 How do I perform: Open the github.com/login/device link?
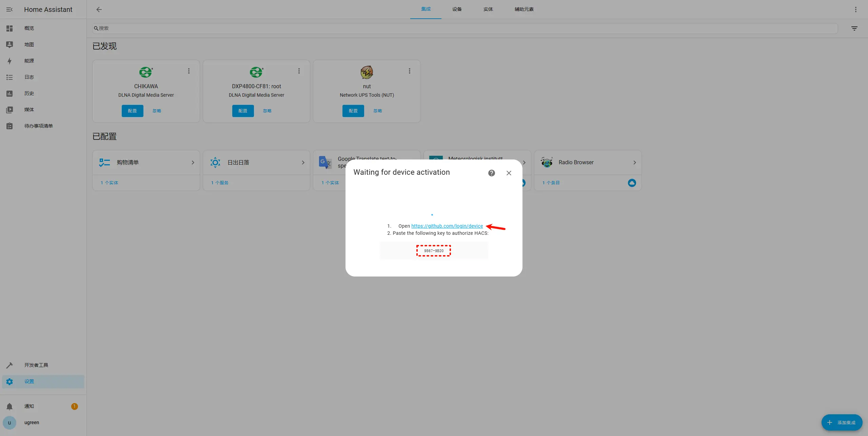coord(447,226)
